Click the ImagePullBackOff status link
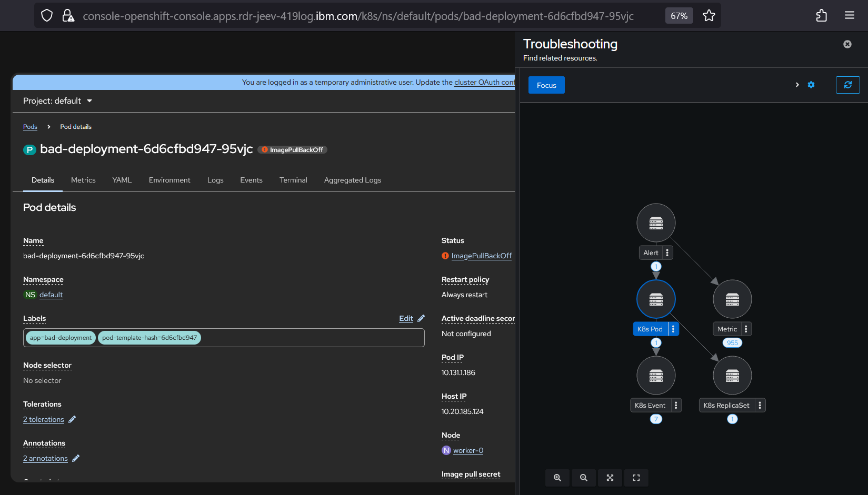This screenshot has height=495, width=868. pyautogui.click(x=482, y=256)
